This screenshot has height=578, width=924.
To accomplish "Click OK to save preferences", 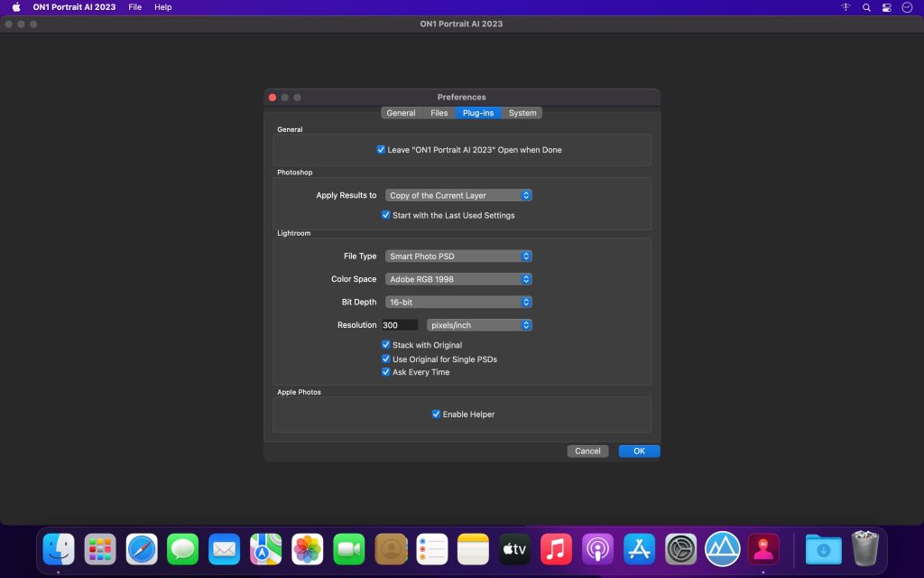I will click(x=639, y=451).
